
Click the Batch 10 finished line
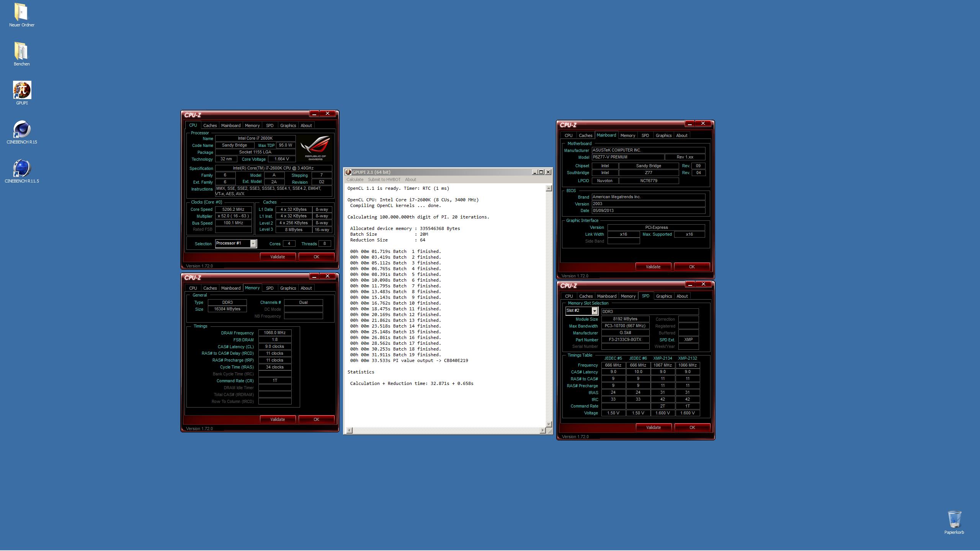coord(395,303)
